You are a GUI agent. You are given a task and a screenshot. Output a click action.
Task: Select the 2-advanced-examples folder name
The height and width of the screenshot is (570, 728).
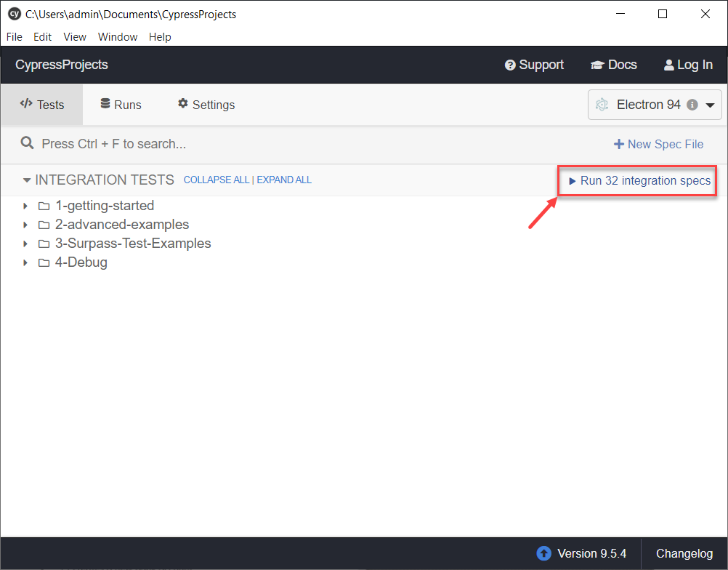coord(122,225)
